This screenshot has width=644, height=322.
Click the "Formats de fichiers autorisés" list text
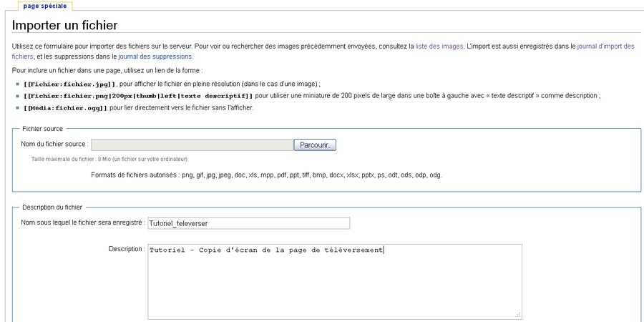(266, 175)
